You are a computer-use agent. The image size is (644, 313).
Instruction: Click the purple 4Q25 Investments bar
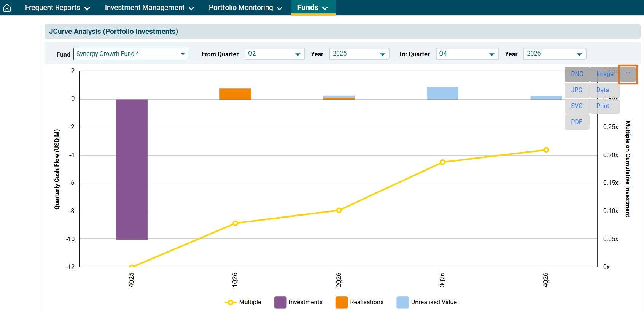click(x=132, y=169)
